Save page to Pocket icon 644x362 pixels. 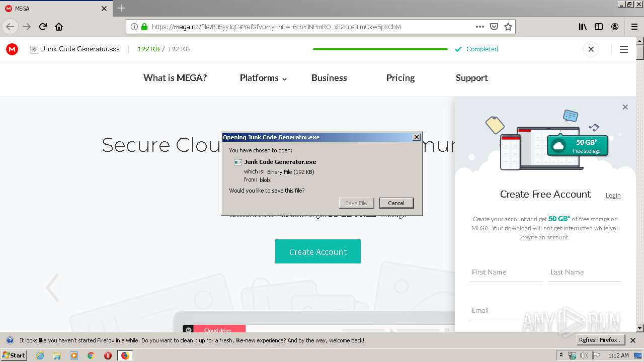pyautogui.click(x=494, y=27)
